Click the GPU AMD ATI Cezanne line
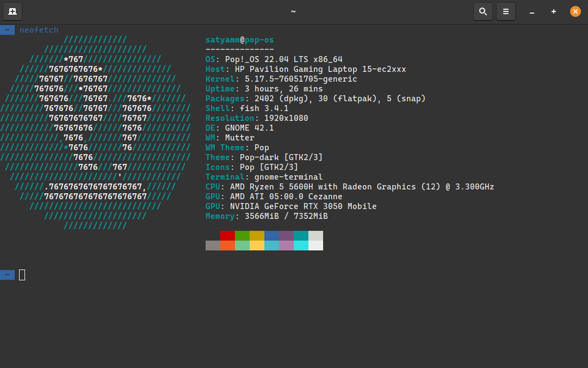This screenshot has height=368, width=588. coord(274,197)
